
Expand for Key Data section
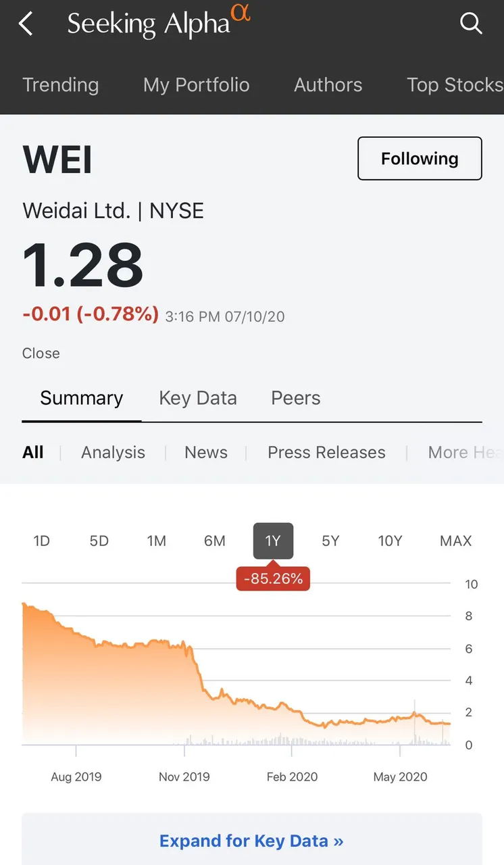tap(251, 841)
